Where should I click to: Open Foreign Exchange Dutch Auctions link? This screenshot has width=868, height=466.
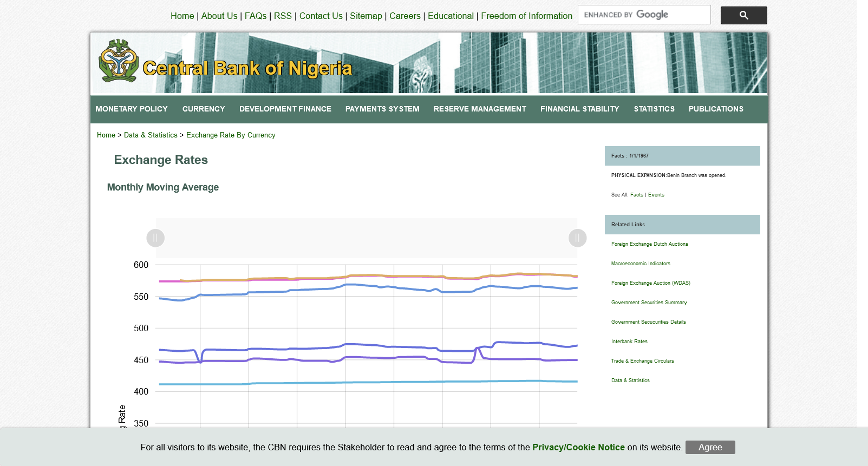(649, 244)
